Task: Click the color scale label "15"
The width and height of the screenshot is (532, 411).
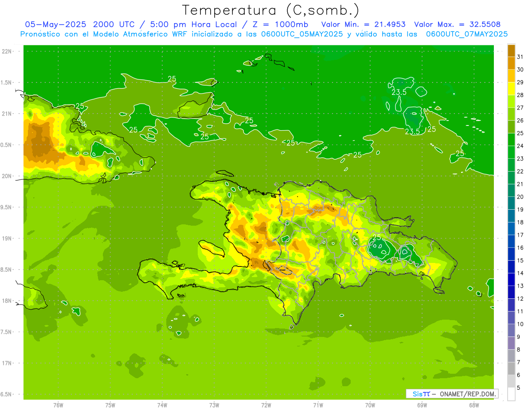Action: (x=520, y=260)
